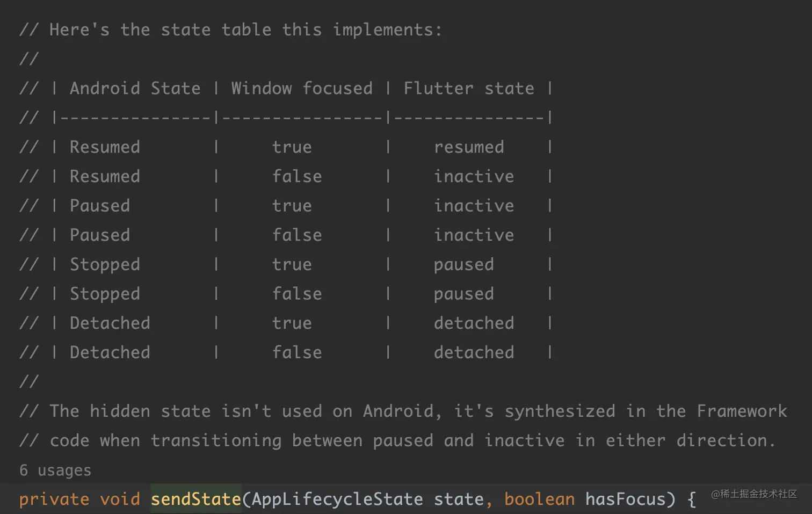Click the "Android State" column header
This screenshot has width=812, height=514.
[x=135, y=88]
